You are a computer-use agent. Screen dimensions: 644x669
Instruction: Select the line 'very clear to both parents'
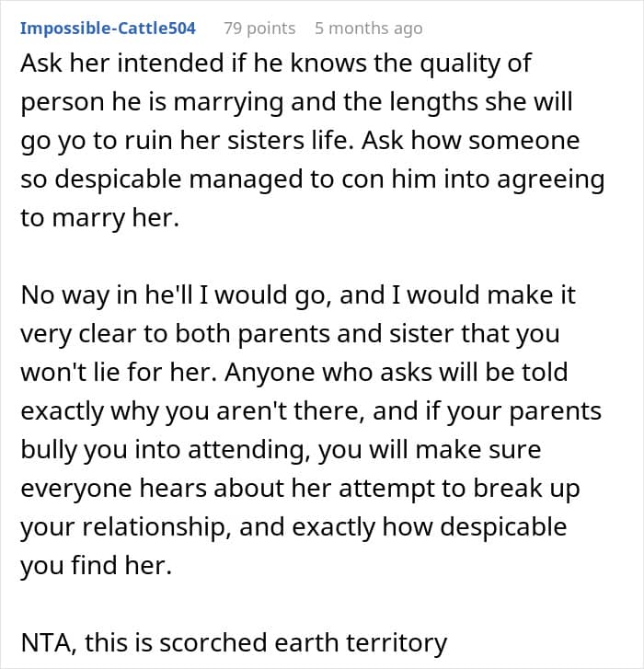(x=290, y=335)
